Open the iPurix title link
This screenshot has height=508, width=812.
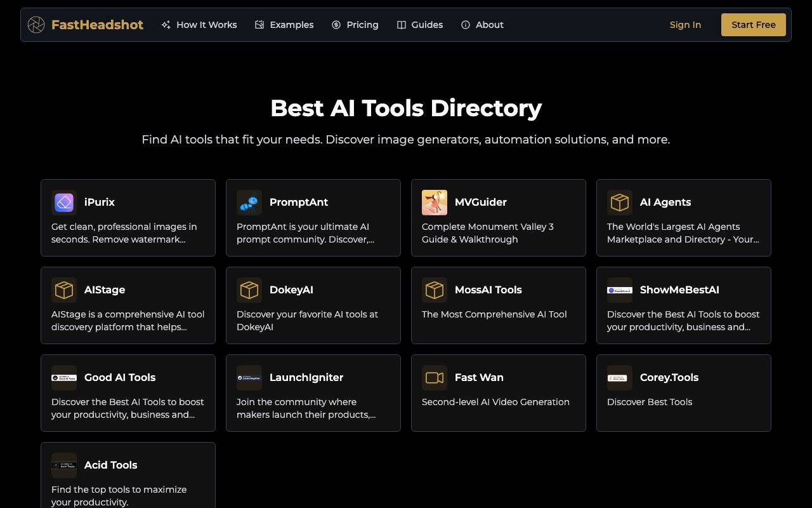pos(100,202)
